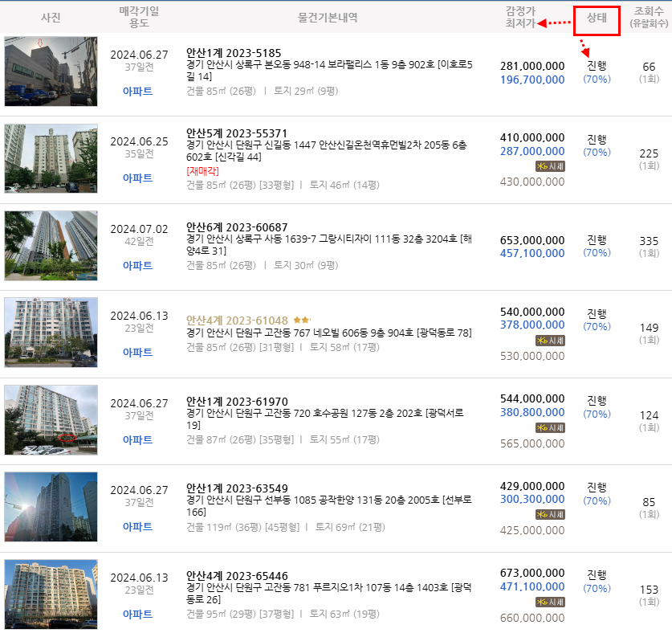Image resolution: width=672 pixels, height=633 pixels.
Task: Open case 안산4계 2023-65446
Action: click(x=237, y=576)
